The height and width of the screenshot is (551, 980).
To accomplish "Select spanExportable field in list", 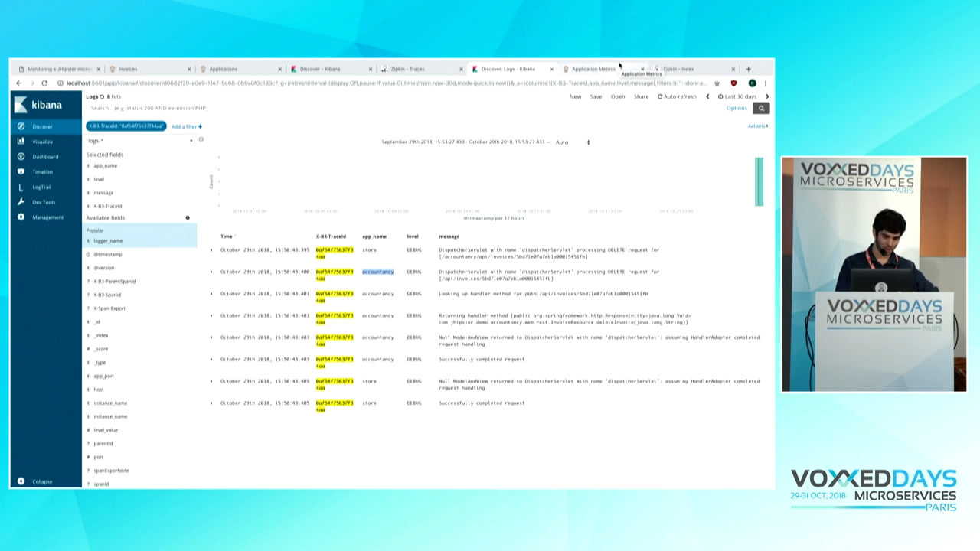I will pyautogui.click(x=111, y=471).
